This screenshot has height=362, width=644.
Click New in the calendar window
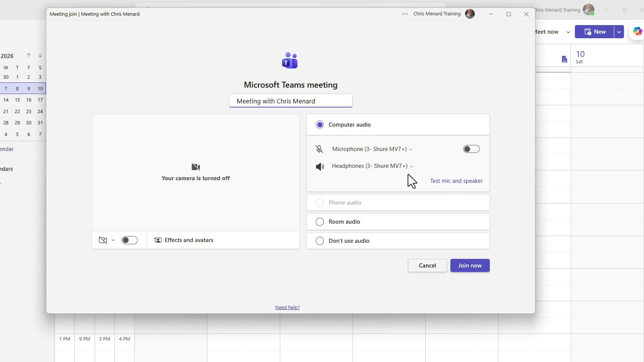point(594,32)
